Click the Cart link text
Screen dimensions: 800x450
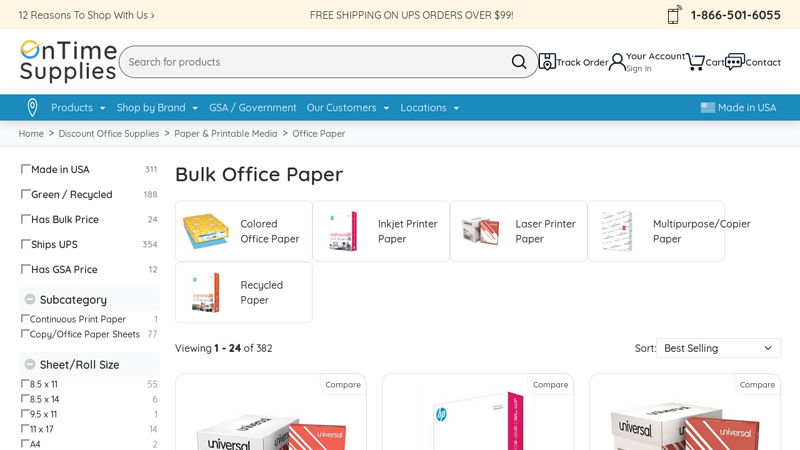point(715,62)
